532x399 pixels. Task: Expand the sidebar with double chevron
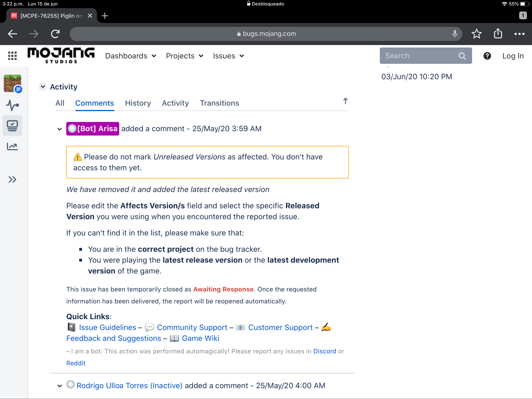12,179
